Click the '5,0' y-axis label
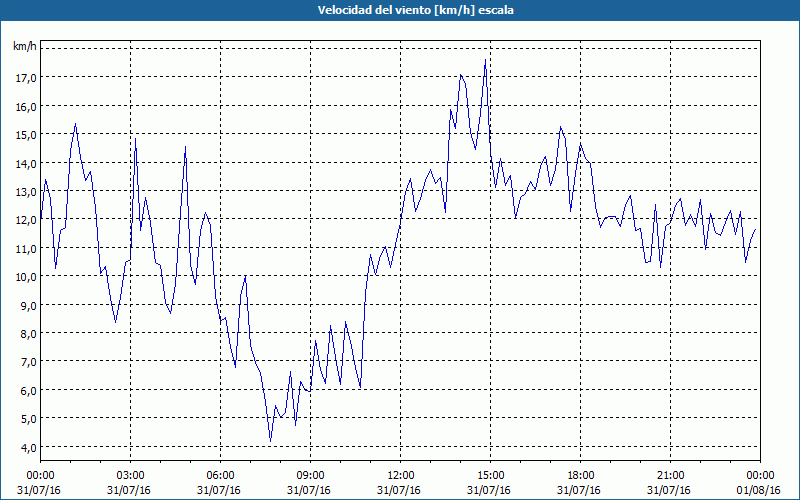 click(x=28, y=418)
